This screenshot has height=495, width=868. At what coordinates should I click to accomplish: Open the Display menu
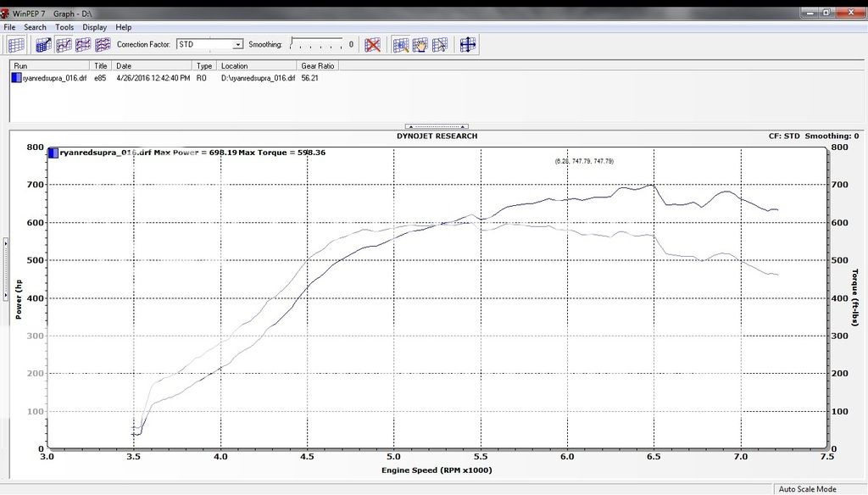94,26
